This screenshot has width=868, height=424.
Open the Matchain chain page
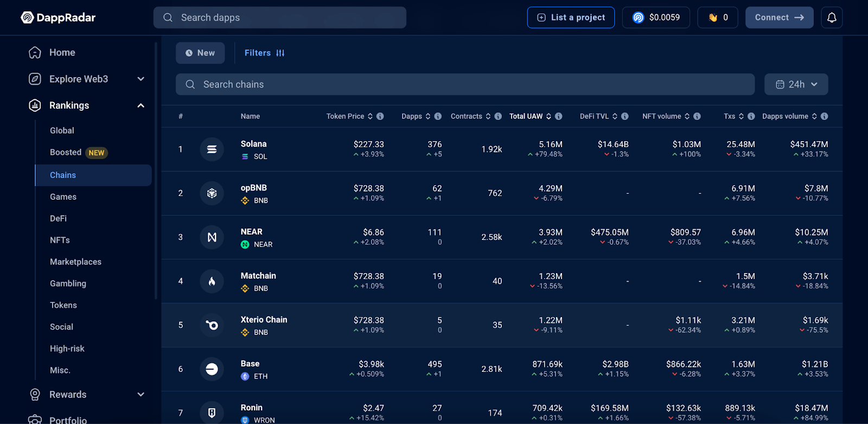(x=258, y=276)
